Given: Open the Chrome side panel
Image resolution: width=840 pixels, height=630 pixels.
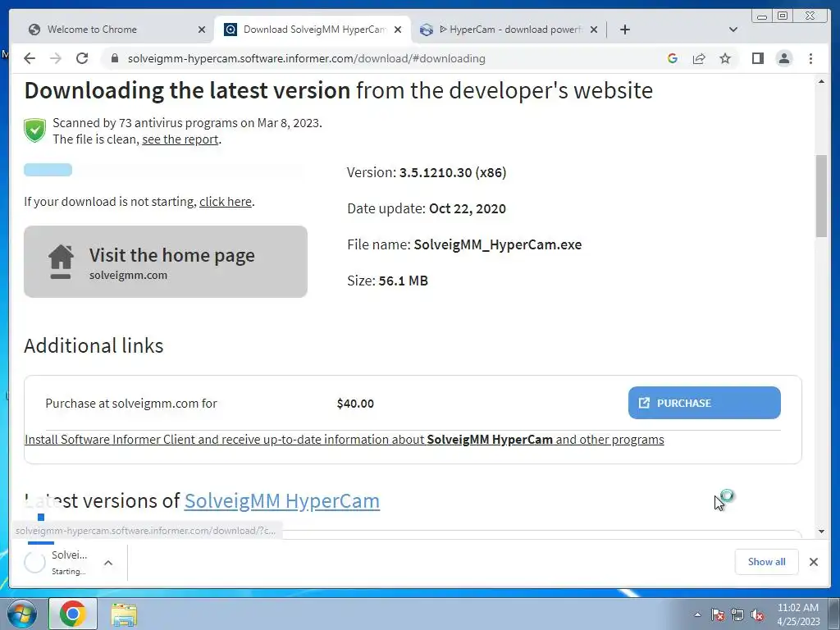Looking at the screenshot, I should point(757,58).
